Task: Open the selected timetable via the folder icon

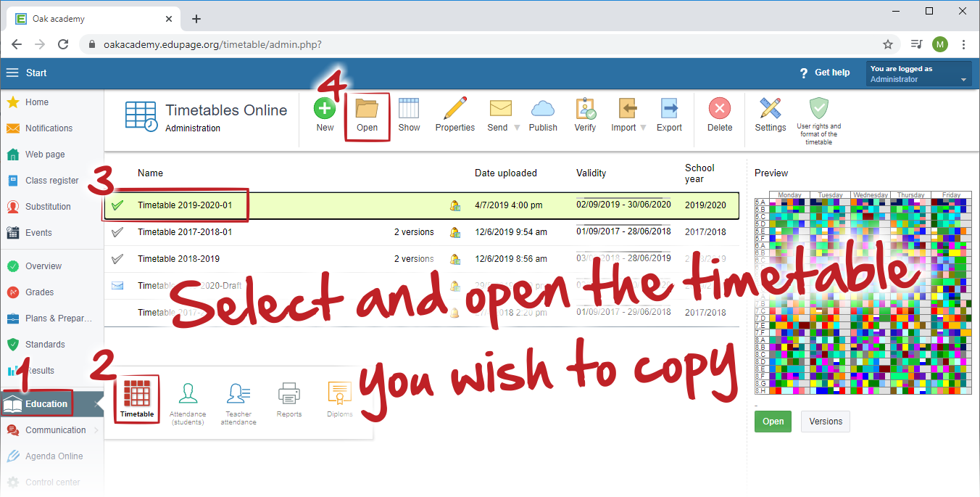Action: pos(367,110)
